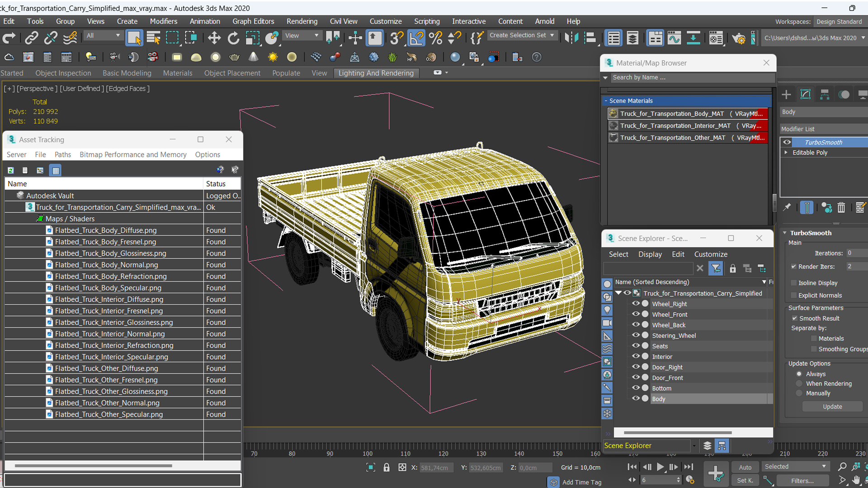
Task: Toggle TurboSmooth modifier eye icon
Action: (787, 142)
